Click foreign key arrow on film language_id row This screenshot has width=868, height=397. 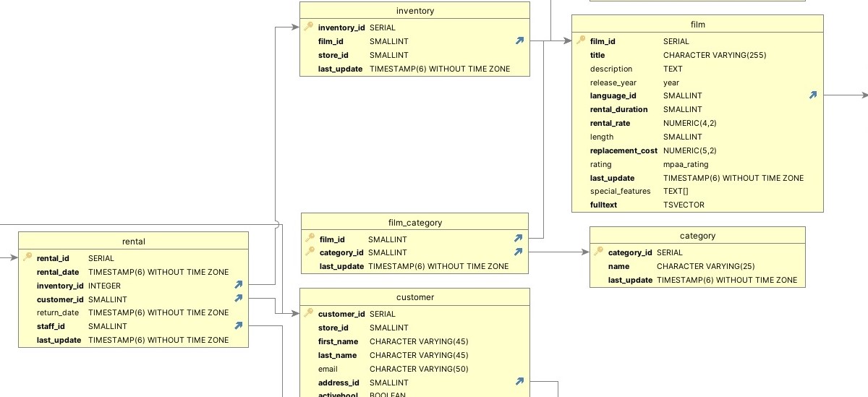pyautogui.click(x=813, y=95)
